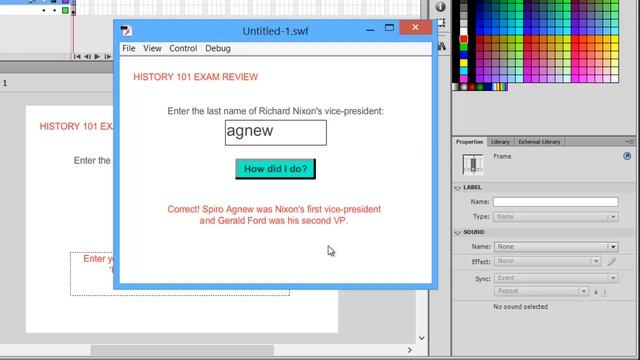Open the label Type dropdown
The height and width of the screenshot is (360, 640).
tap(556, 217)
